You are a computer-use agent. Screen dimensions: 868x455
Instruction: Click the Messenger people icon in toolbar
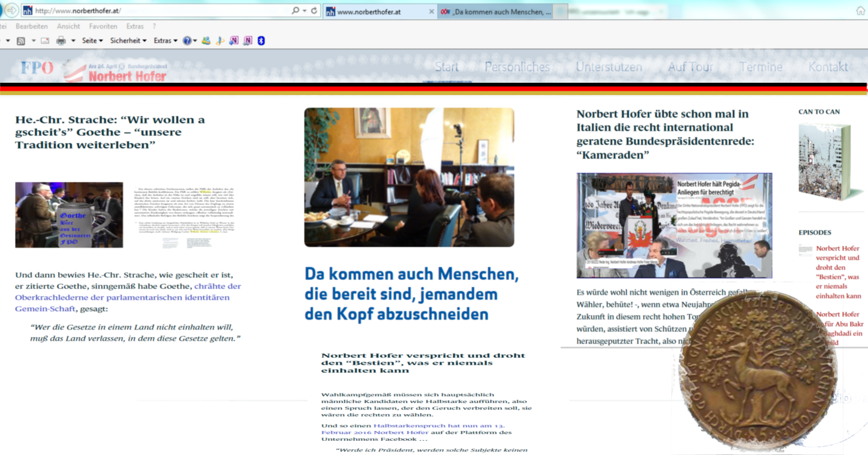pos(206,41)
